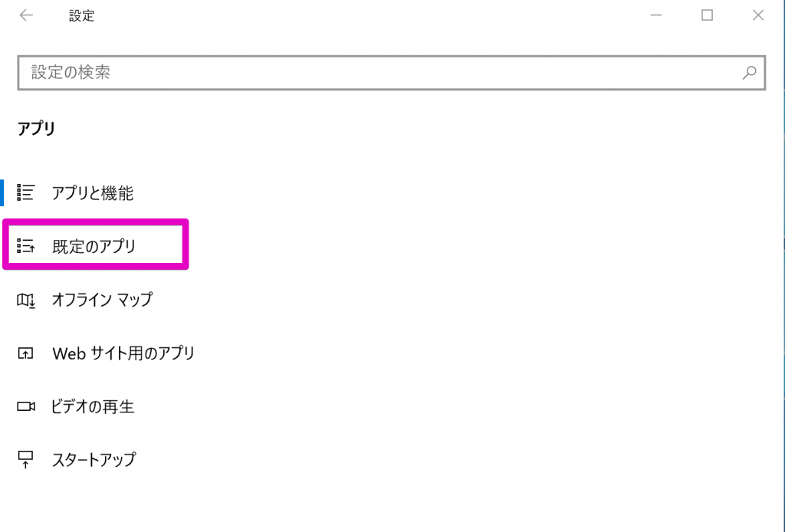Open the スタートアップ settings page

tap(93, 459)
